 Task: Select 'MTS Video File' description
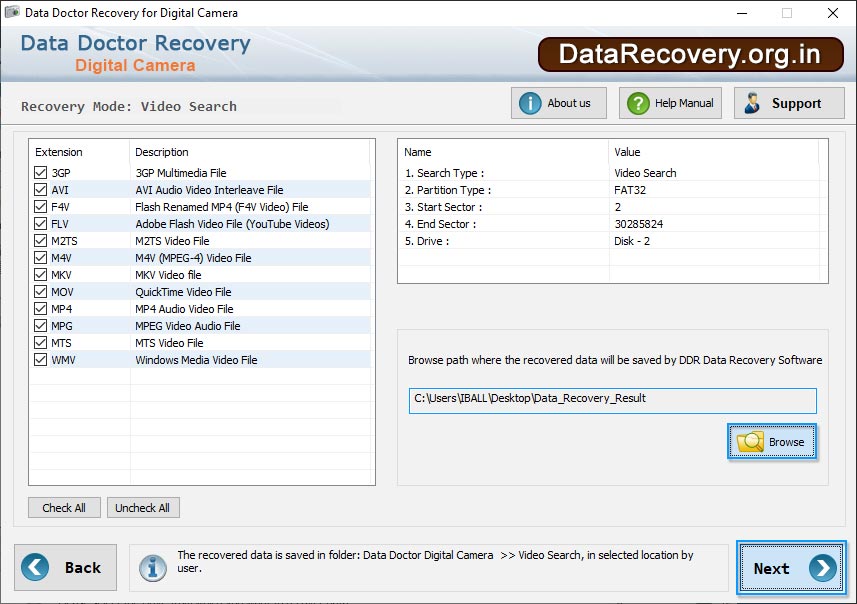[169, 343]
